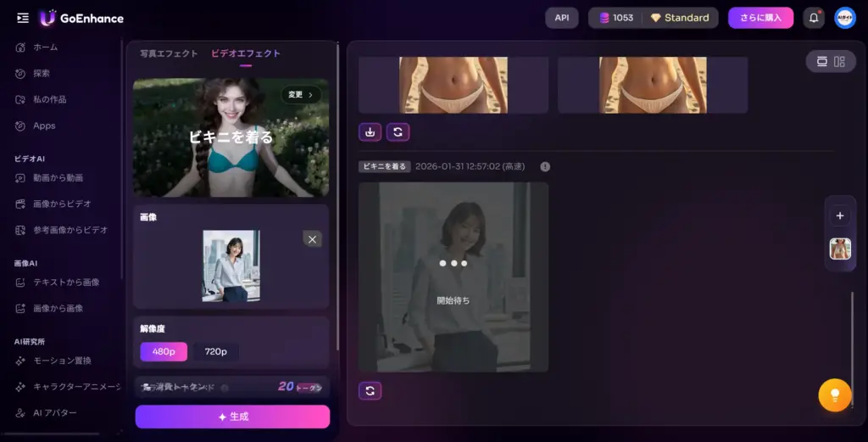Select 動画から動画 in the sidebar
Image resolution: width=868 pixels, height=442 pixels.
[49, 178]
